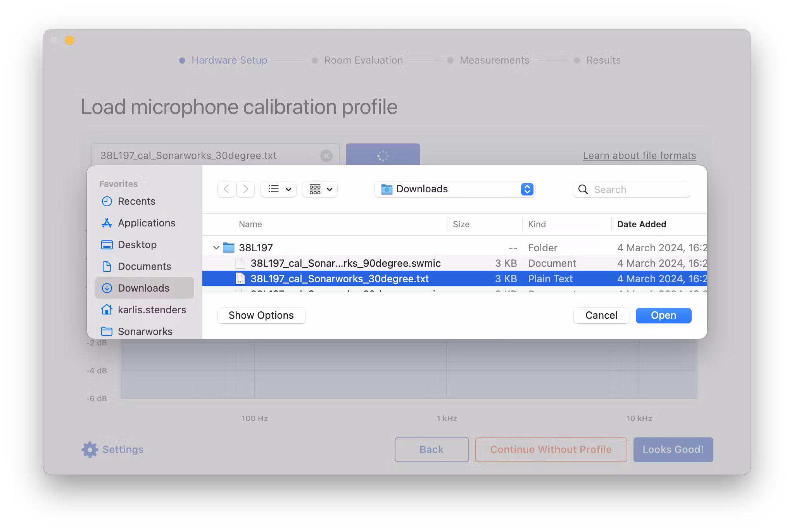Sort files by Name column
The height and width of the screenshot is (532, 794).
[250, 224]
